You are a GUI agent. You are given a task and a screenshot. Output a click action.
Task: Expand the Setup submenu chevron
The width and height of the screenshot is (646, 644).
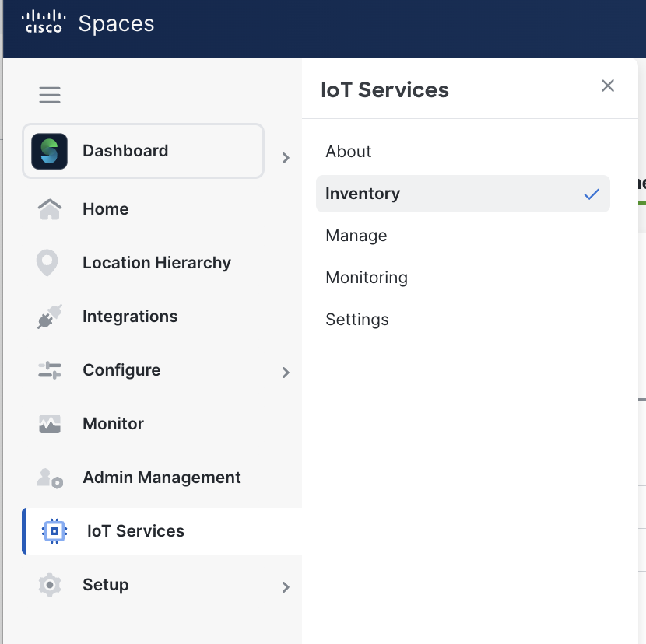pyautogui.click(x=286, y=586)
